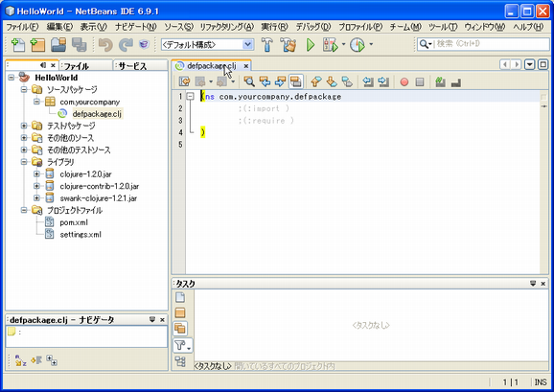This screenshot has height=392, width=554.
Task: Toggle group tasks tree view icon
Action: pyautogui.click(x=180, y=361)
